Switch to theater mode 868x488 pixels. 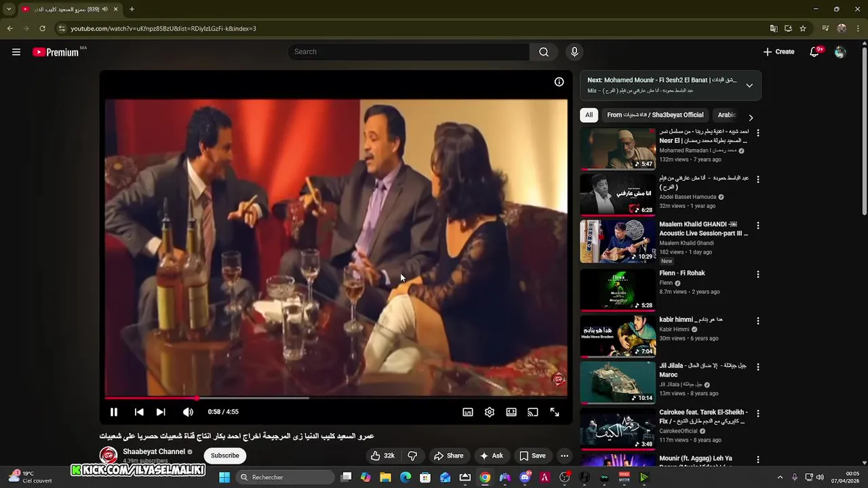tap(511, 412)
